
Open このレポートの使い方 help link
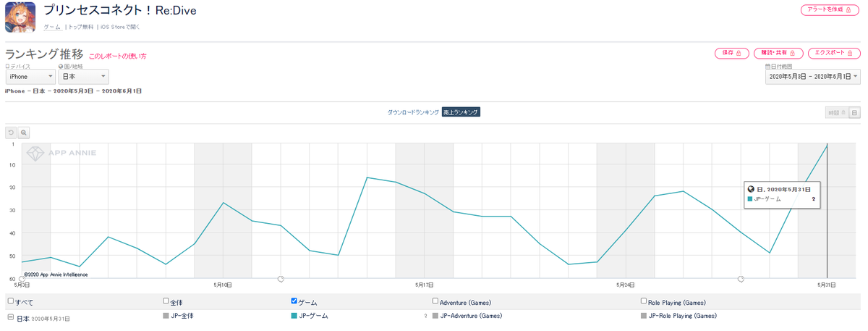[117, 56]
